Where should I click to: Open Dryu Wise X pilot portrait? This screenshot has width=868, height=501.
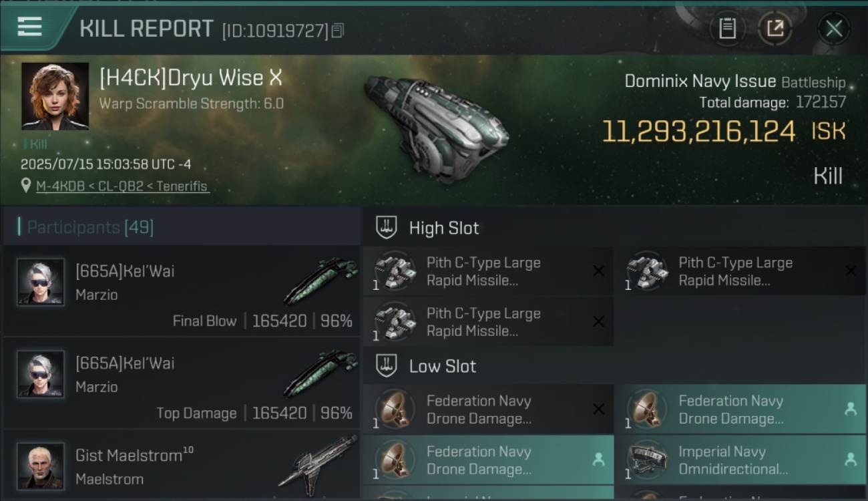coord(55,96)
